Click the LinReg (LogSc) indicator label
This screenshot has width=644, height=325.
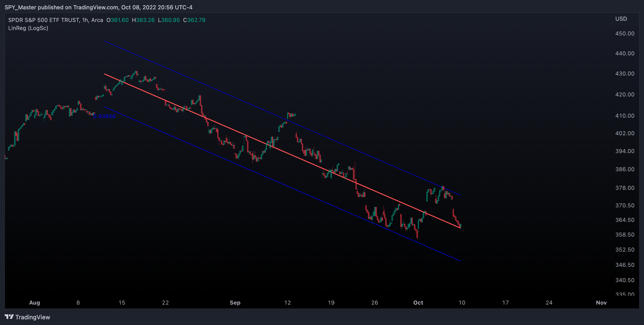28,28
